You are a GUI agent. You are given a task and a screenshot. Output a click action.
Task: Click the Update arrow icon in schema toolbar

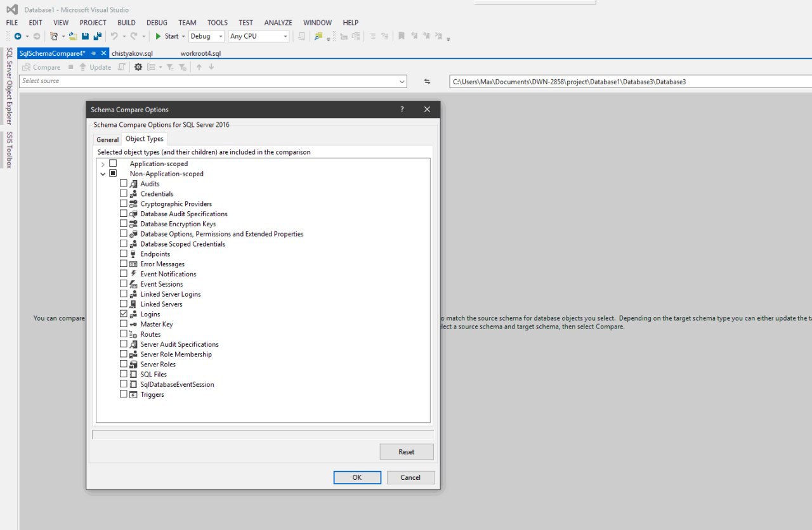pyautogui.click(x=83, y=67)
